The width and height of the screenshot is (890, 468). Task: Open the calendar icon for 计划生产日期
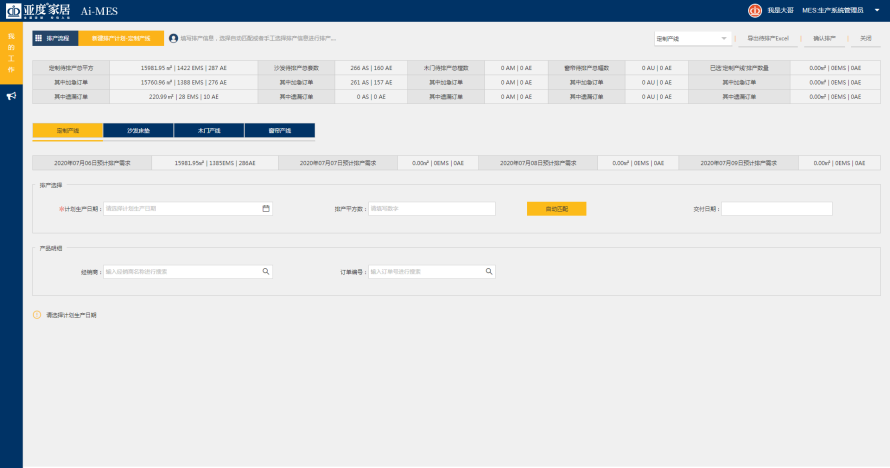pos(266,208)
